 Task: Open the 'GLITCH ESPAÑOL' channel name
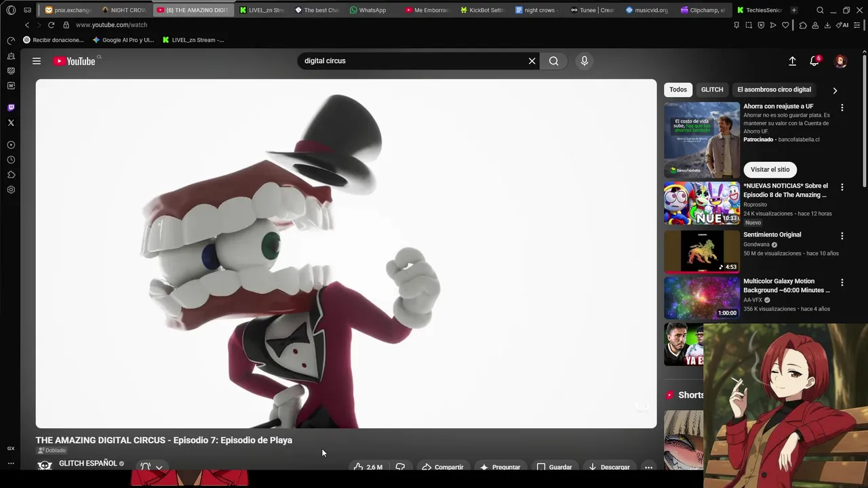coord(88,464)
